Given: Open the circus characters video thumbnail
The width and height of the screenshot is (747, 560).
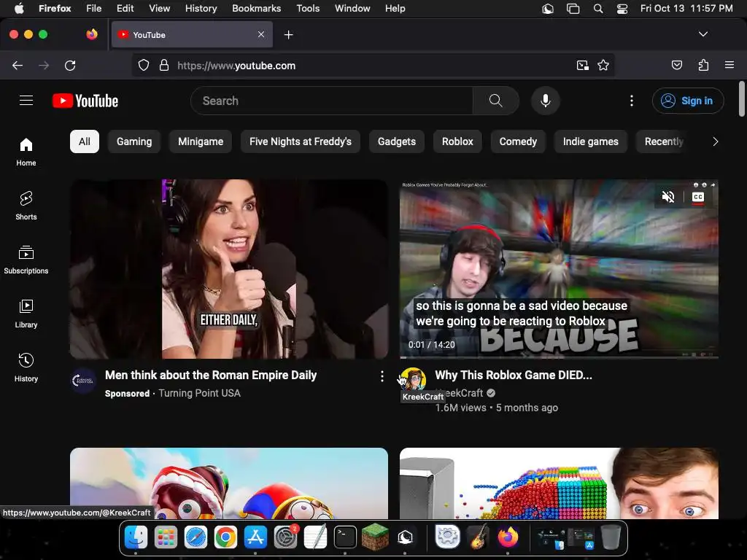Looking at the screenshot, I should point(228,483).
